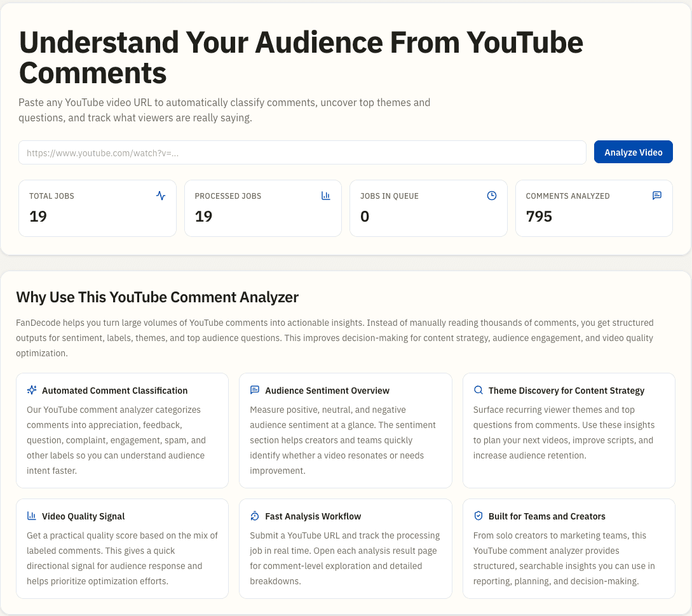Open the Automated Comment Classification card heading
The height and width of the screenshot is (616, 692).
115,391
